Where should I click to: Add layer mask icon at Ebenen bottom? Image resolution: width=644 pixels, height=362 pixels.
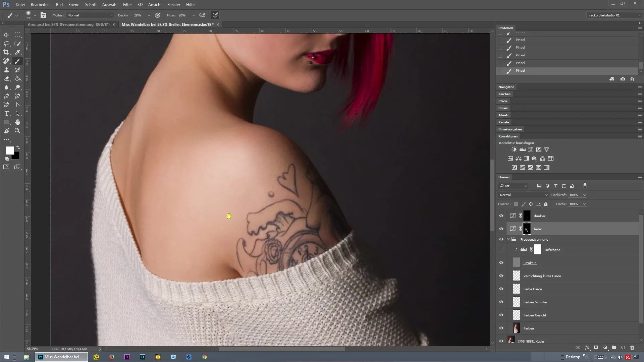click(596, 348)
